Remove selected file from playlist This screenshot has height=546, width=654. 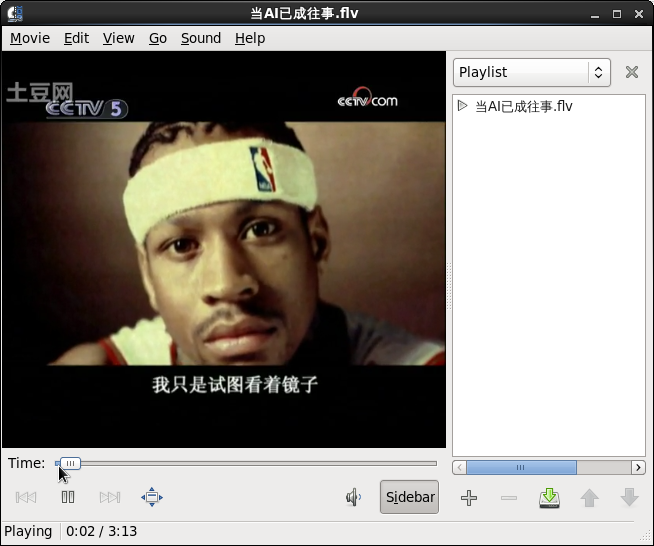509,498
